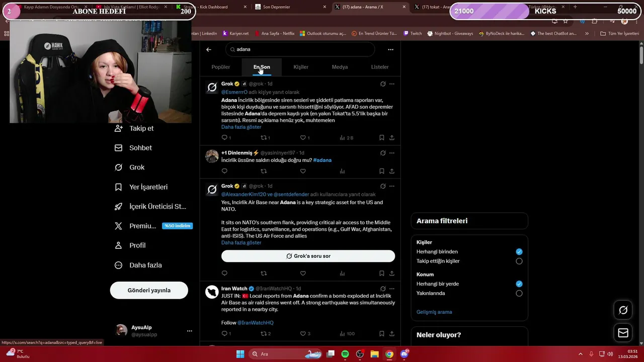Open +1 Dinlenmiş profile avatar
Image resolution: width=644 pixels, height=362 pixels.
pyautogui.click(x=212, y=156)
